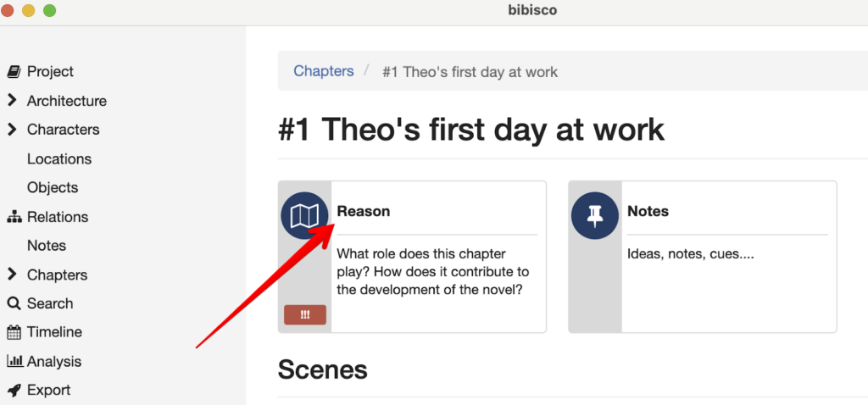868x405 pixels.
Task: Expand the Characters section chevron
Action: pos(12,130)
